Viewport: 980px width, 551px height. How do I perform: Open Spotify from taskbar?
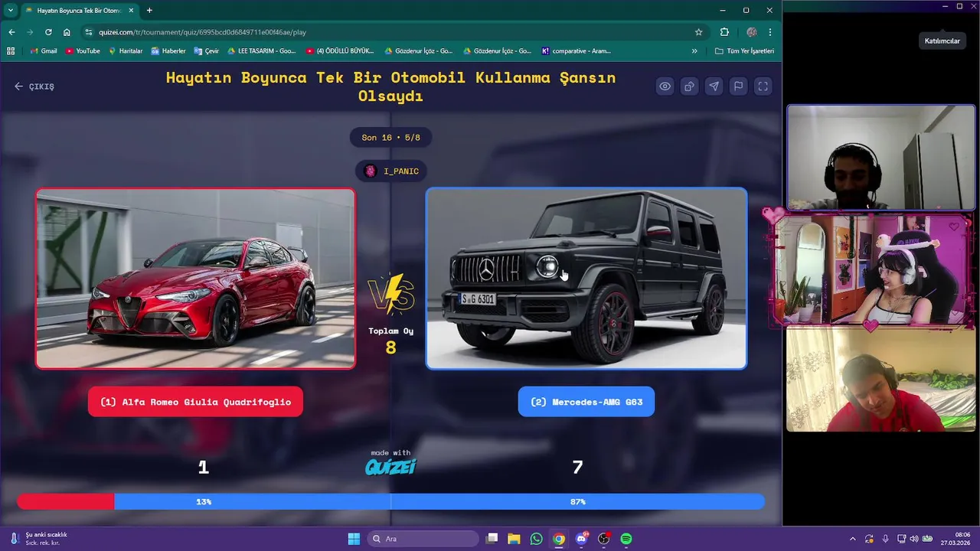[626, 539]
